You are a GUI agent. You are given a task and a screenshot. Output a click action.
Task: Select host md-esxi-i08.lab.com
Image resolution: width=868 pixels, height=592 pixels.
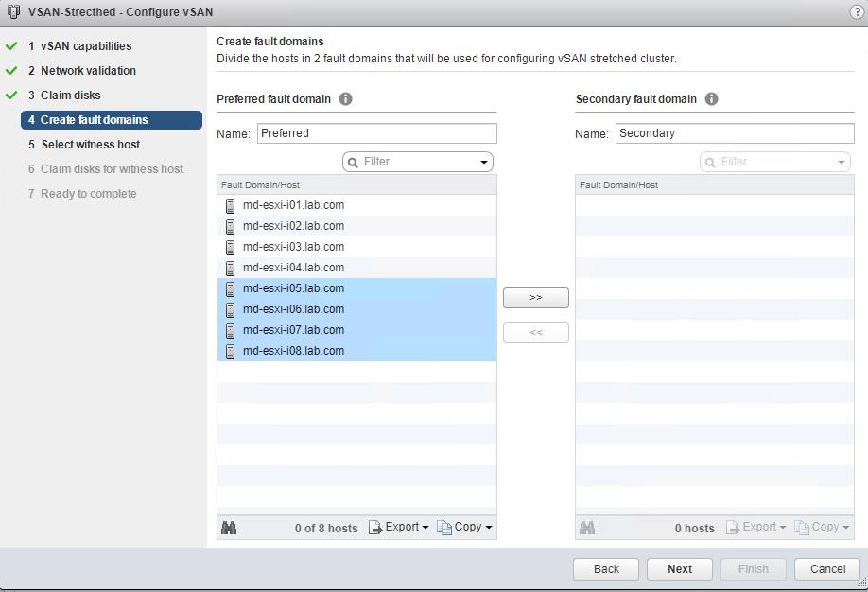356,351
